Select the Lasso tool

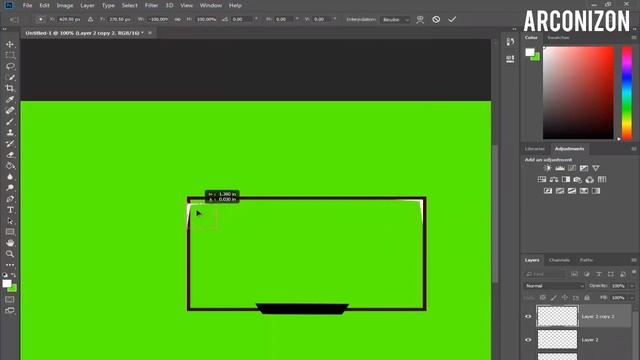coord(10,66)
